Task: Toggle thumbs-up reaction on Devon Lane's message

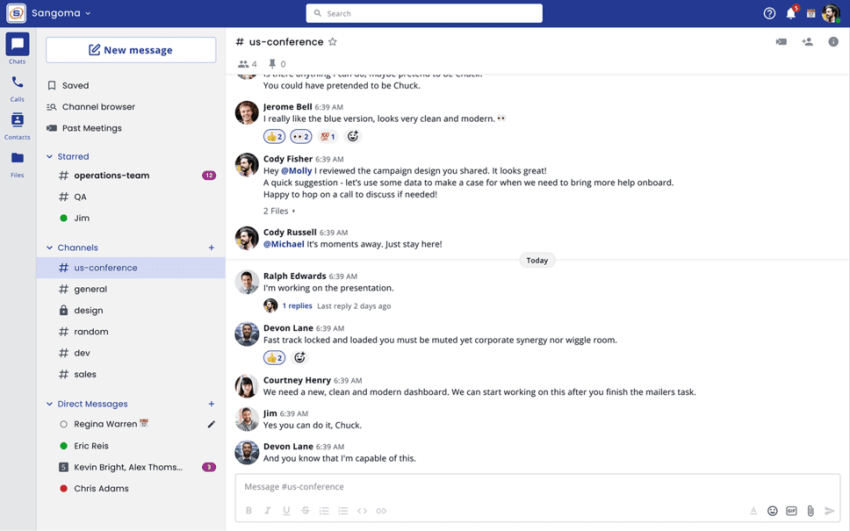Action: click(273, 358)
